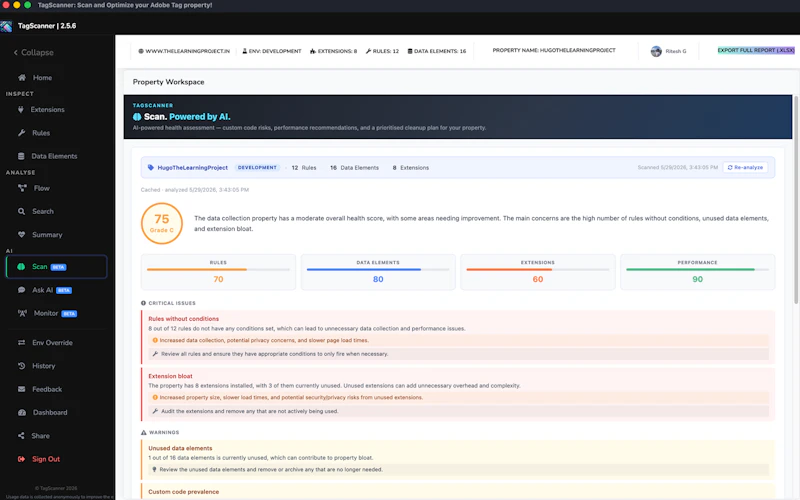Open the Dashboard link
Screen dimensions: 800x500
click(x=50, y=412)
